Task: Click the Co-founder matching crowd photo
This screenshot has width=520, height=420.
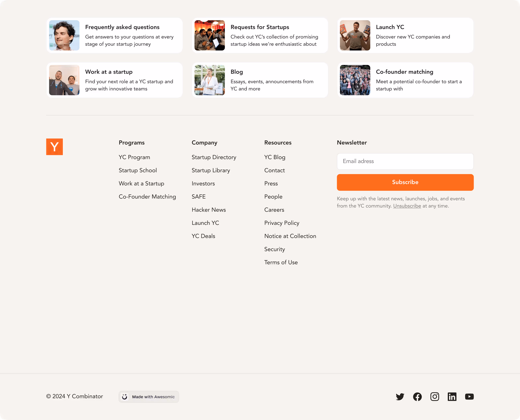Action: coord(355,80)
